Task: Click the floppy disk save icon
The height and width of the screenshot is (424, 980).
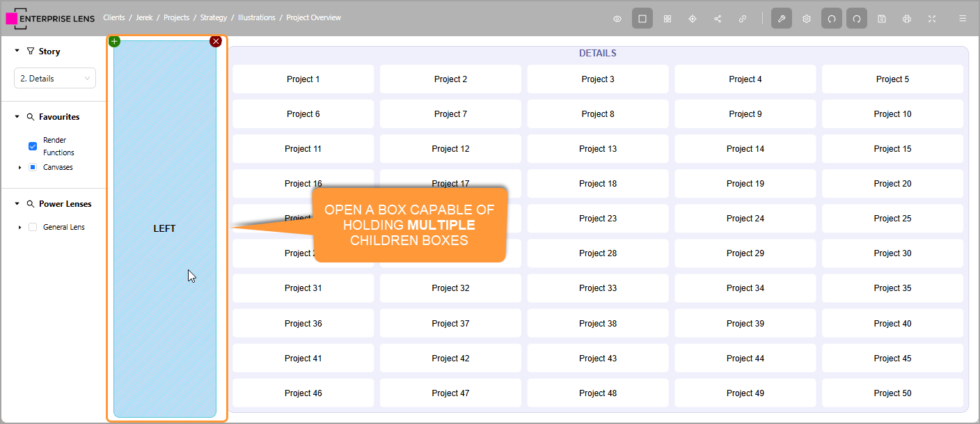Action: [882, 19]
